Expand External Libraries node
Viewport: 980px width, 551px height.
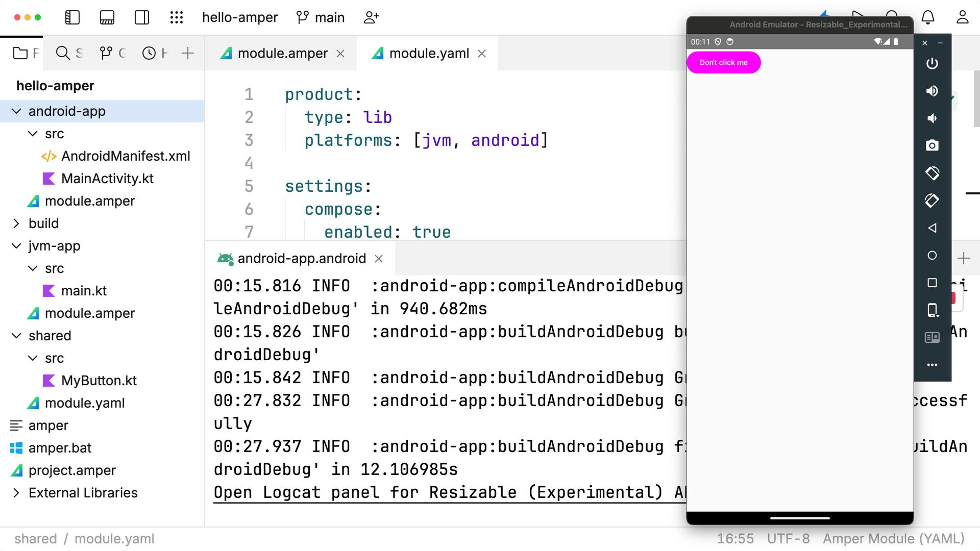tap(16, 493)
